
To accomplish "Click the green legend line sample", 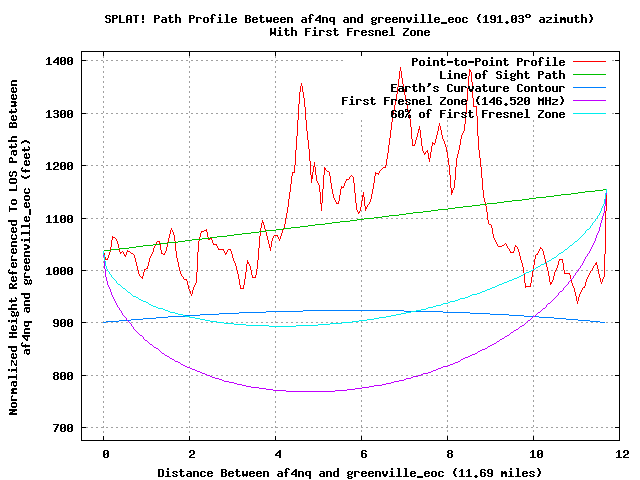I will coord(589,75).
